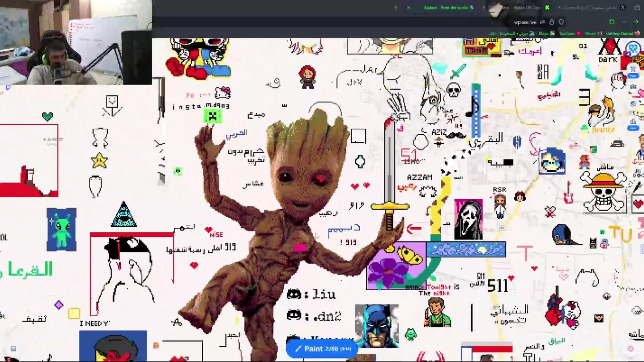Click the search location icon in sidebar

[x=633, y=104]
